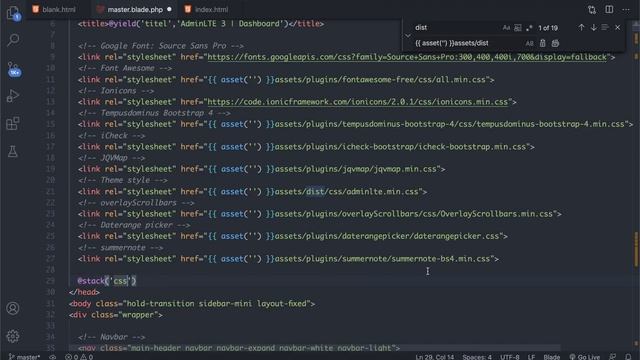Click the horizontal scrollbar at the editor bottom
640x360 pixels.
tap(314, 348)
